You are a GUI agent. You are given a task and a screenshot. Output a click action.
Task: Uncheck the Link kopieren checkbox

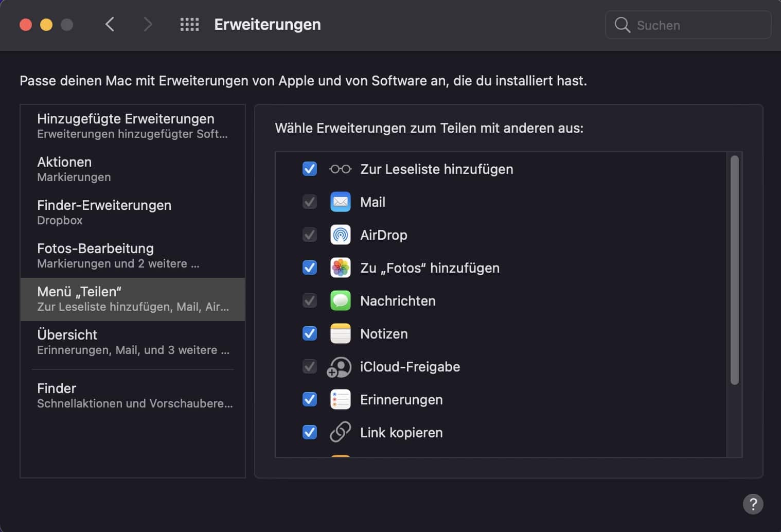pos(310,433)
